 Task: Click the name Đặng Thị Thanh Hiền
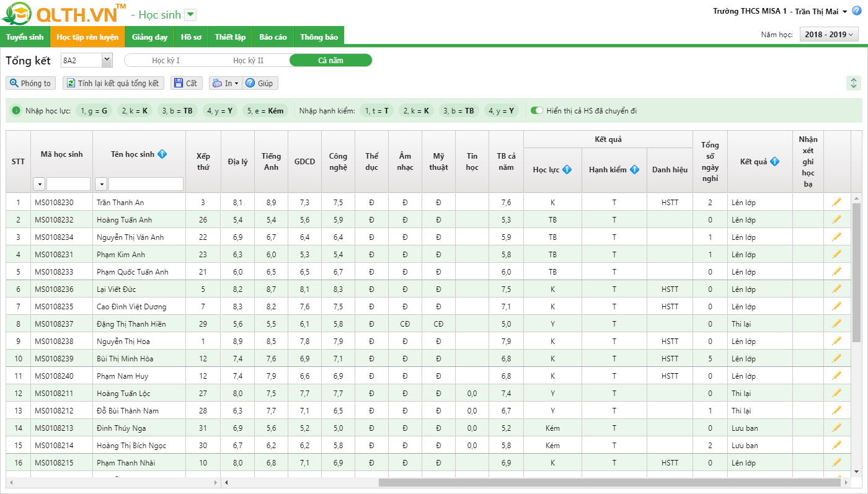click(x=130, y=324)
